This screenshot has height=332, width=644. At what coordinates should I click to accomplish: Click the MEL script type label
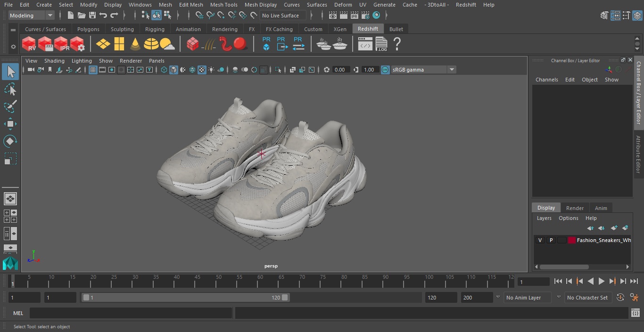pyautogui.click(x=18, y=313)
